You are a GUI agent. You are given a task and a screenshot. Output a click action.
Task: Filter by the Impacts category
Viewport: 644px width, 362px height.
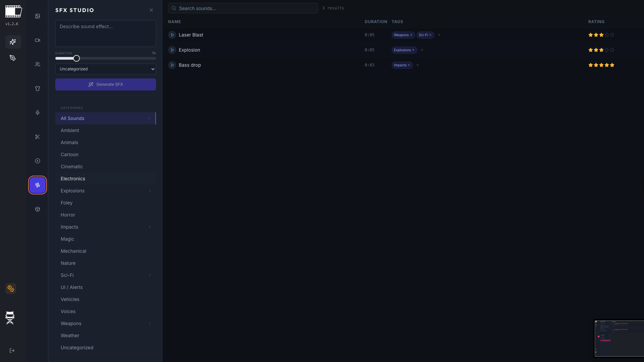pos(106,227)
